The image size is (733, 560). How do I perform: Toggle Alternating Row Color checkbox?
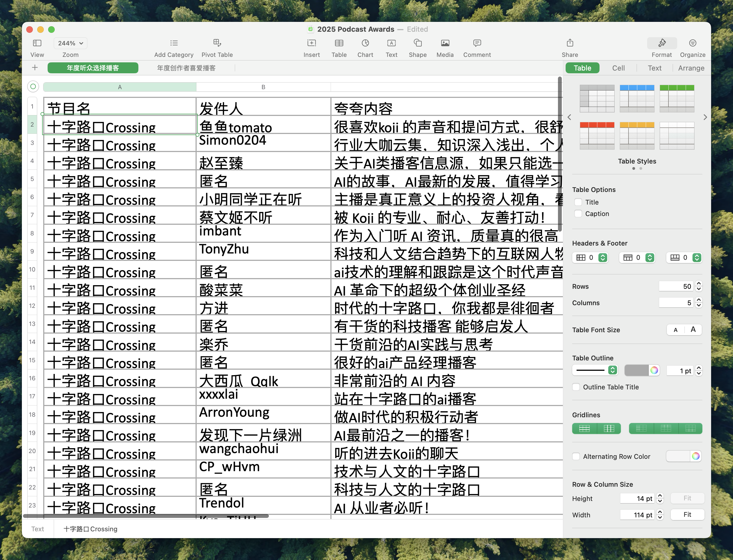(x=576, y=456)
